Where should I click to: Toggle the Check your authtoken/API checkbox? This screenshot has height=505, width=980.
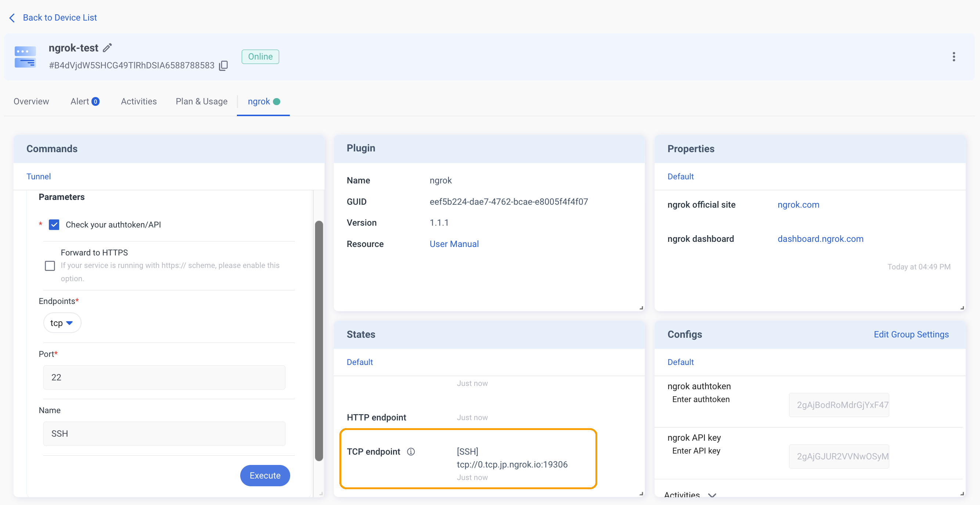[54, 225]
